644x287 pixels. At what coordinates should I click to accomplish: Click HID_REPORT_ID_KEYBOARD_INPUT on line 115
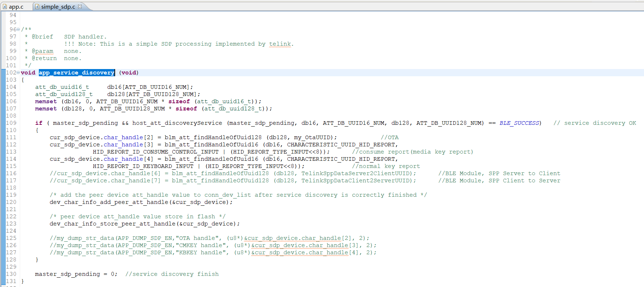[143, 166]
